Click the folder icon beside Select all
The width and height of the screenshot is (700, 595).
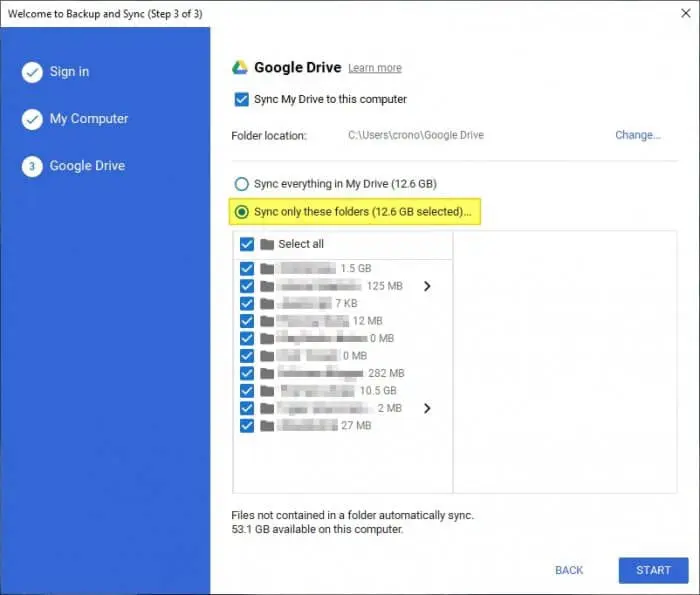pyautogui.click(x=267, y=244)
